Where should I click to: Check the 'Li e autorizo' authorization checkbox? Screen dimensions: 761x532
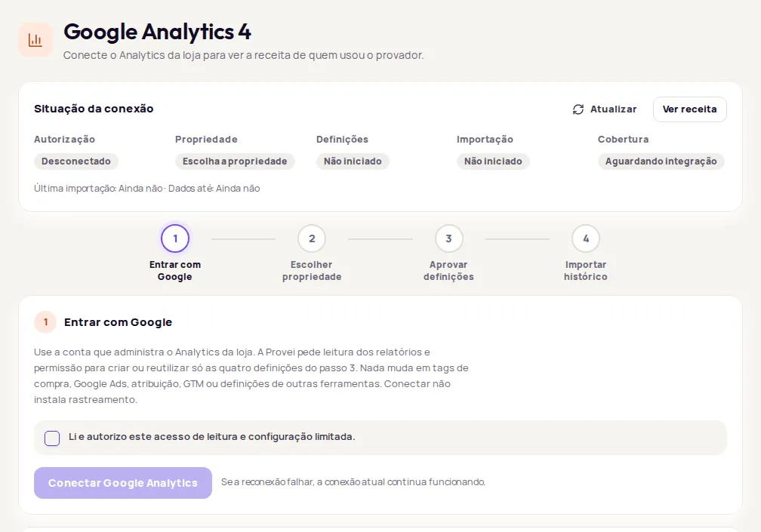click(x=52, y=438)
